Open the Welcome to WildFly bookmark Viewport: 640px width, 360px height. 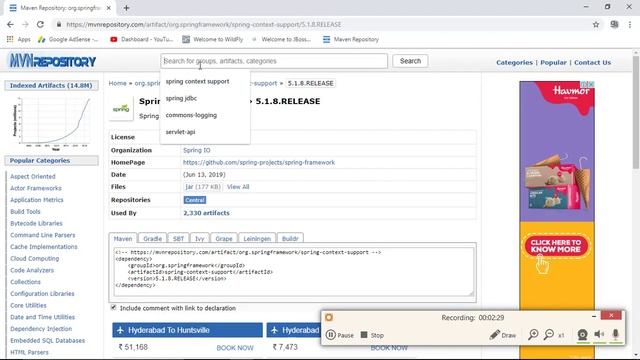pos(213,39)
